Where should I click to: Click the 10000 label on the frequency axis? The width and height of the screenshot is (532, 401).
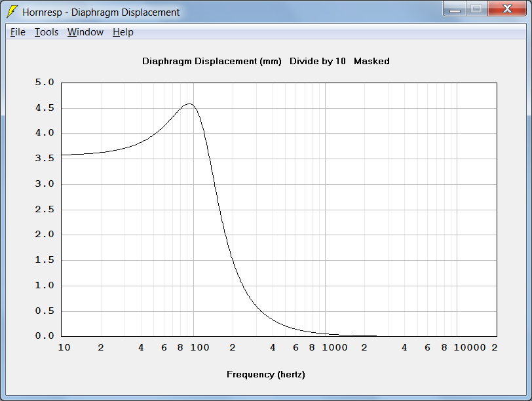pos(470,347)
